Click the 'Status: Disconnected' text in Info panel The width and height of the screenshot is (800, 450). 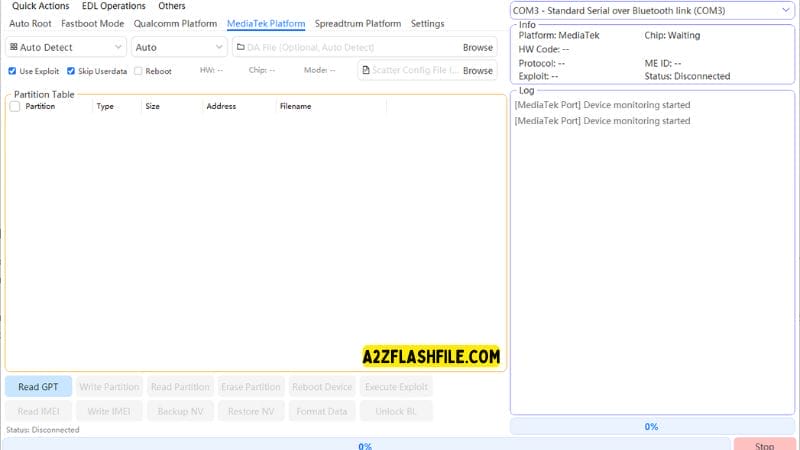tap(687, 76)
